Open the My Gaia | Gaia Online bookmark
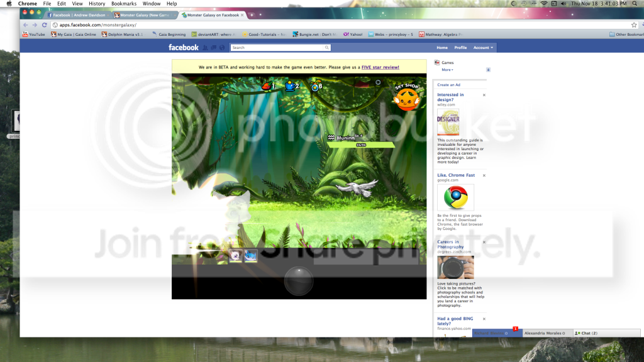This screenshot has height=362, width=644. click(x=74, y=35)
